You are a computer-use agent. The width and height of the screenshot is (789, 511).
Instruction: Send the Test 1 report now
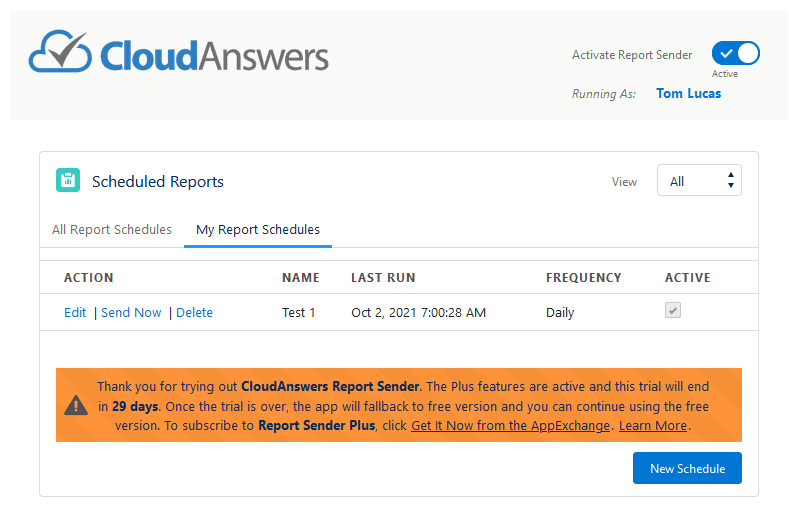[x=131, y=312]
